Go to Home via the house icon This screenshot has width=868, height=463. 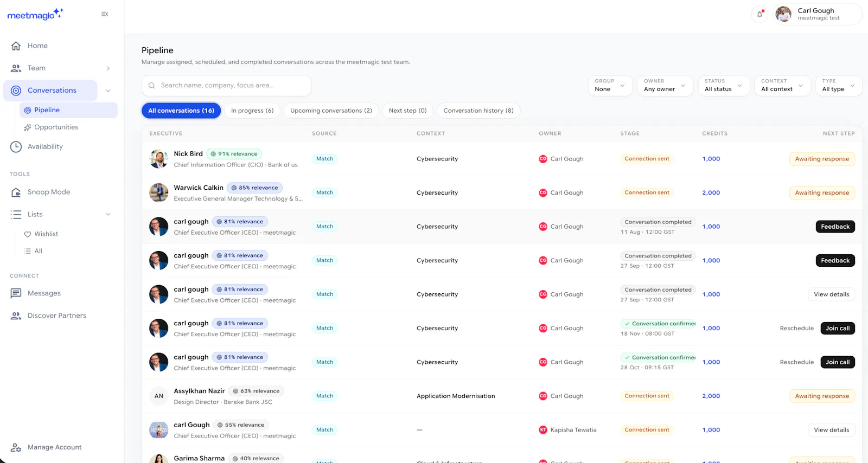(x=16, y=46)
